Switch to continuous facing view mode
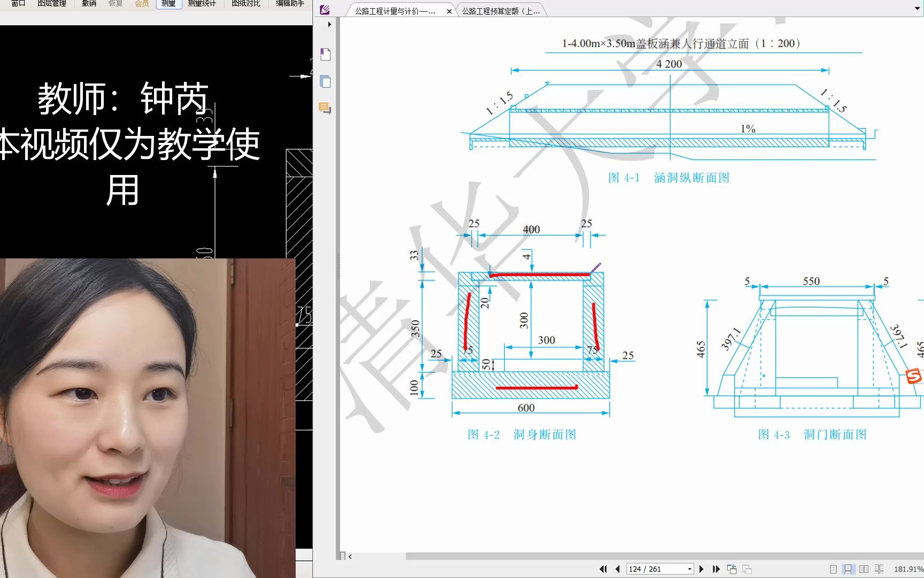Image resolution: width=924 pixels, height=578 pixels. [879, 569]
